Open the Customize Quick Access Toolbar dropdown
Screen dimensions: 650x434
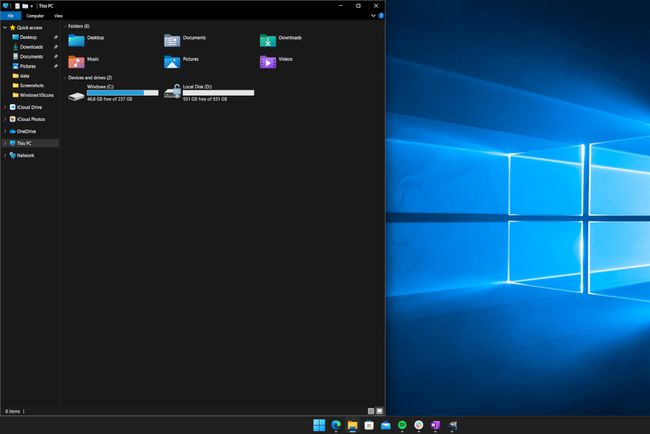pos(32,6)
